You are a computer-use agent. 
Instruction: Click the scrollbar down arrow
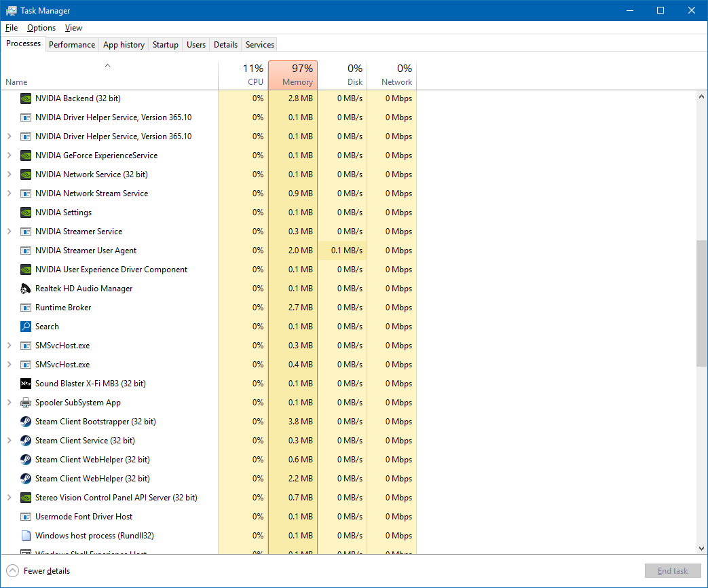pos(701,549)
